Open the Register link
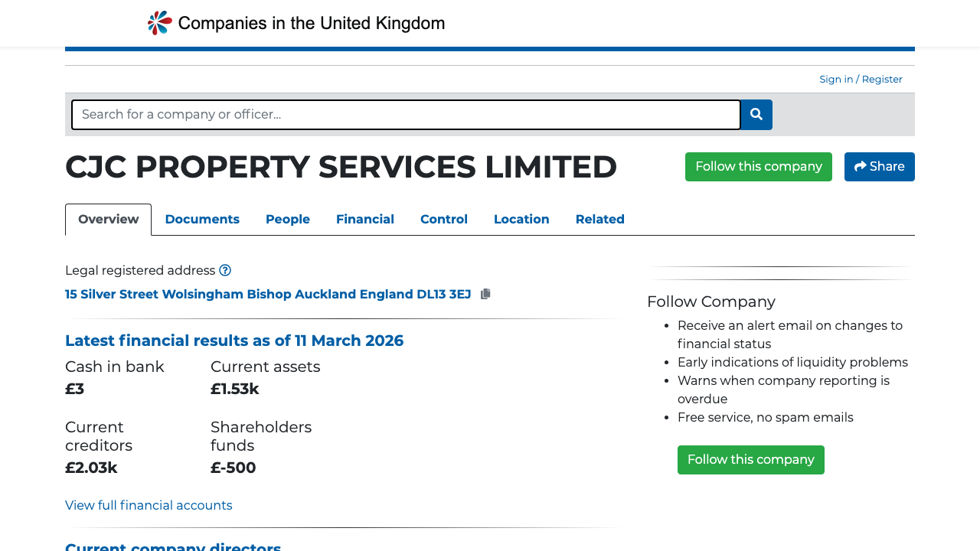 [881, 79]
